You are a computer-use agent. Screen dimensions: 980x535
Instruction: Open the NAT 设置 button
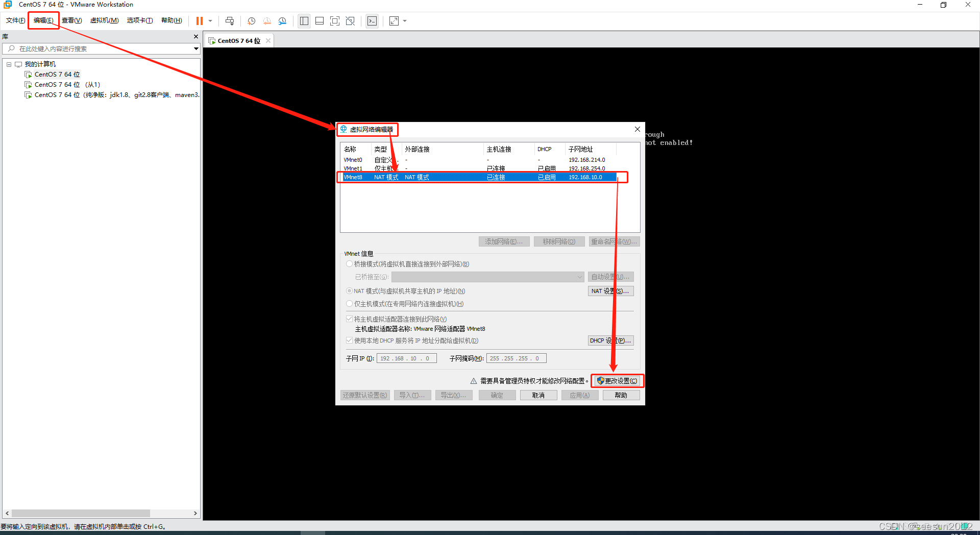610,291
